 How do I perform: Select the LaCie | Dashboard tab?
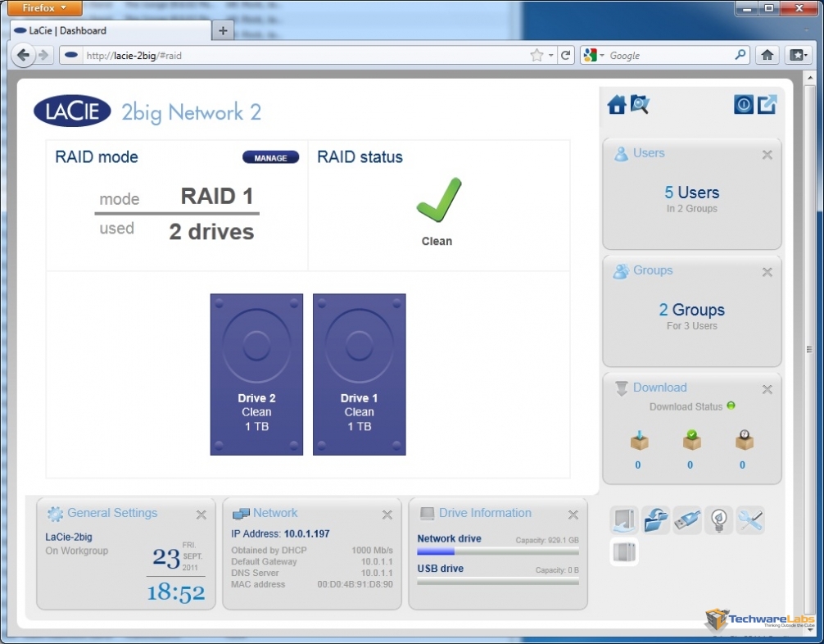[109, 30]
